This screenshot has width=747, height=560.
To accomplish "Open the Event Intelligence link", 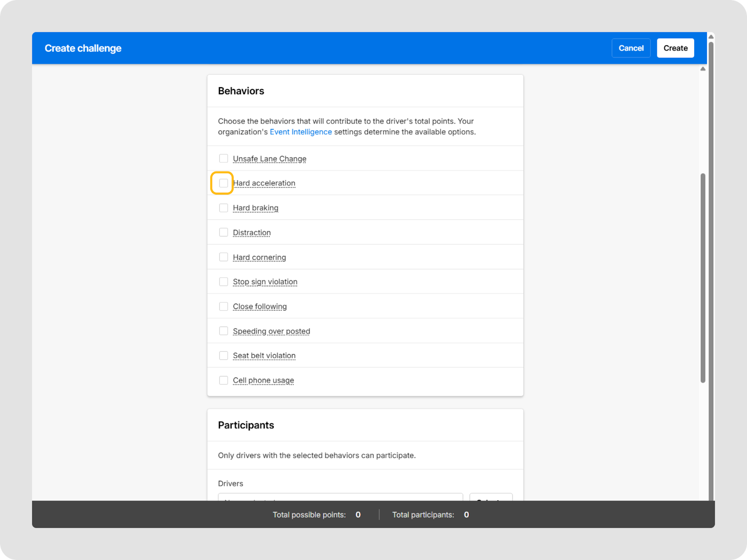I will pyautogui.click(x=301, y=132).
